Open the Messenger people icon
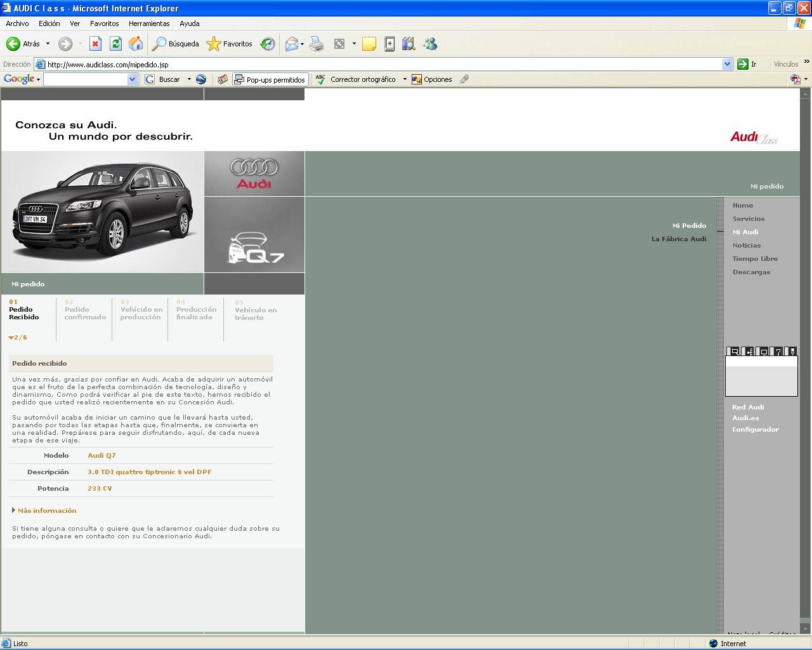The height and width of the screenshot is (650, 812). 430,44
